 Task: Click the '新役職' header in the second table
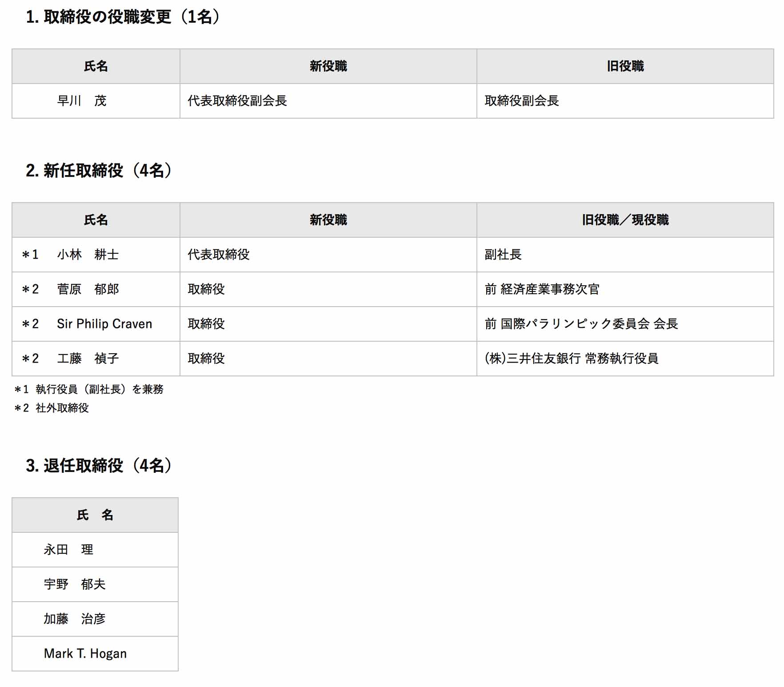tap(328, 220)
